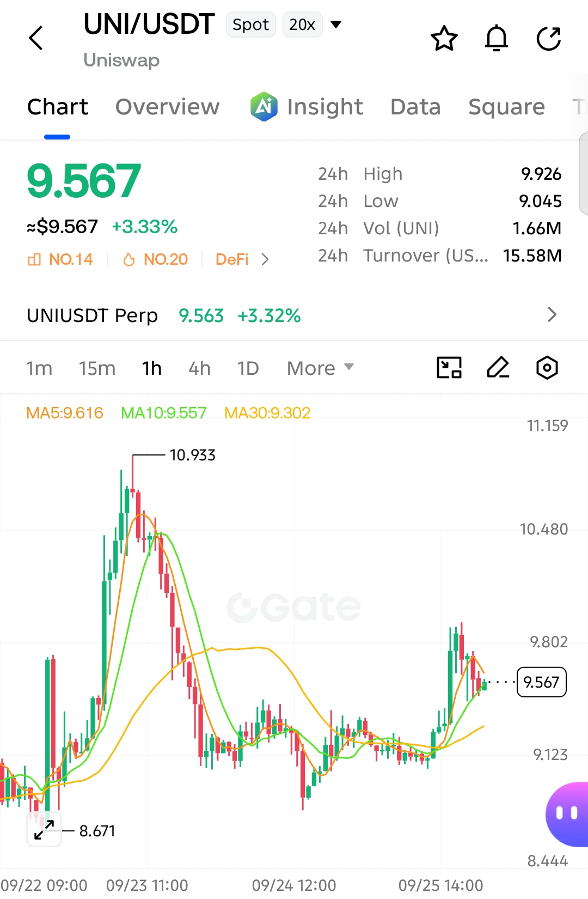
Task: Set a price alert with the bell icon
Action: tap(497, 38)
